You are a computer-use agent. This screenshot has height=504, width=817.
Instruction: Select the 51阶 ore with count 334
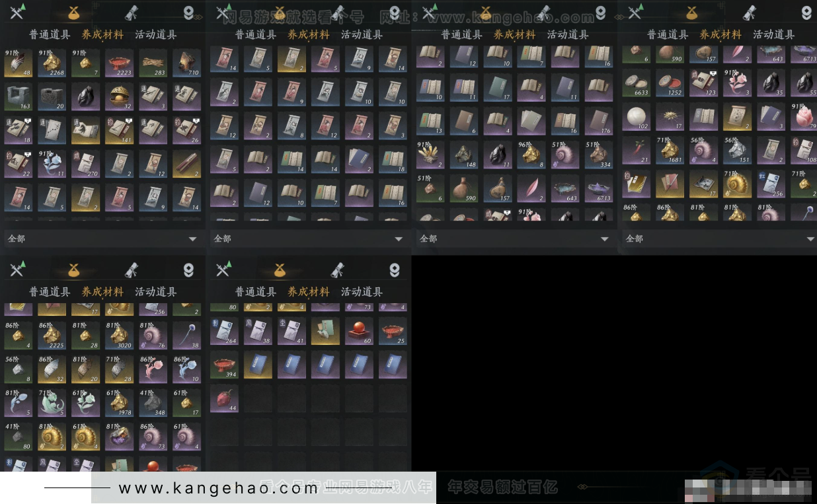(598, 154)
